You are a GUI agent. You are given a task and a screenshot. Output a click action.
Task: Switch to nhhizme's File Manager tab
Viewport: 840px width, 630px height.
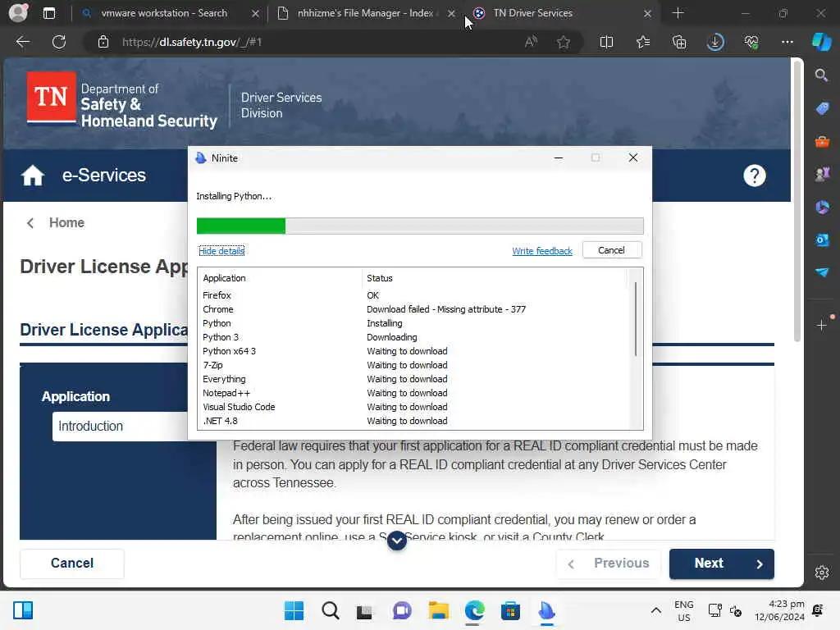(x=365, y=13)
